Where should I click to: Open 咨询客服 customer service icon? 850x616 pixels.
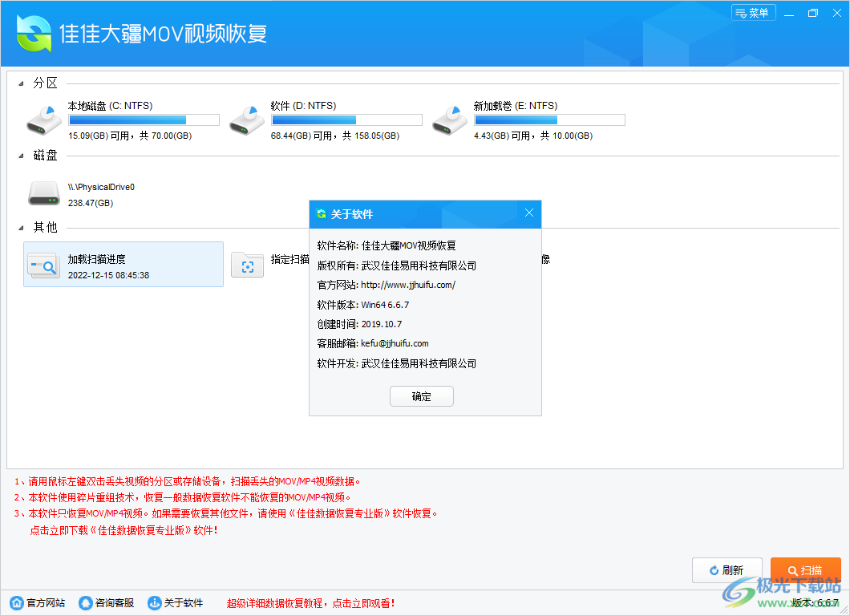pyautogui.click(x=85, y=603)
